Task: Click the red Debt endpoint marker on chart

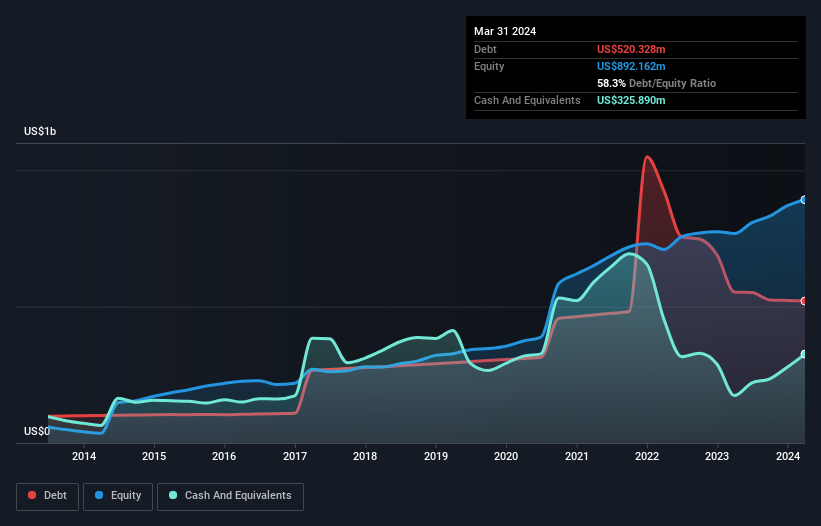Action: tap(804, 301)
